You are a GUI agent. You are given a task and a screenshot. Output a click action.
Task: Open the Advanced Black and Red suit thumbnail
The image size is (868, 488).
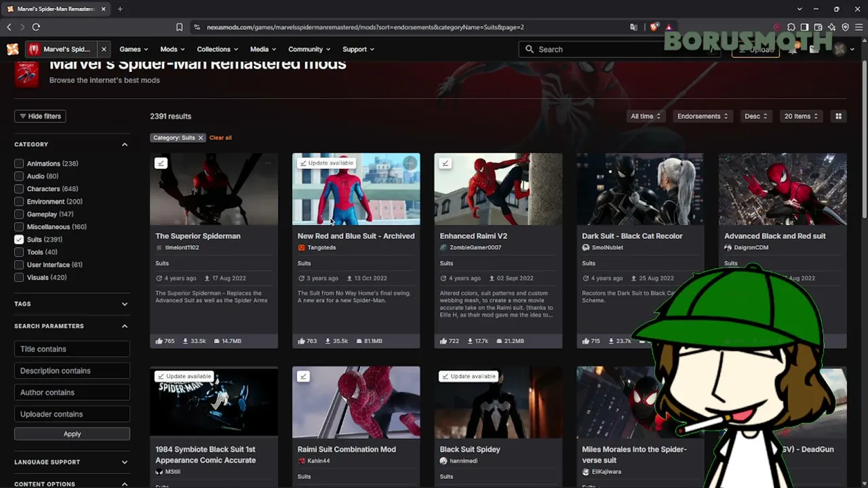(x=783, y=189)
